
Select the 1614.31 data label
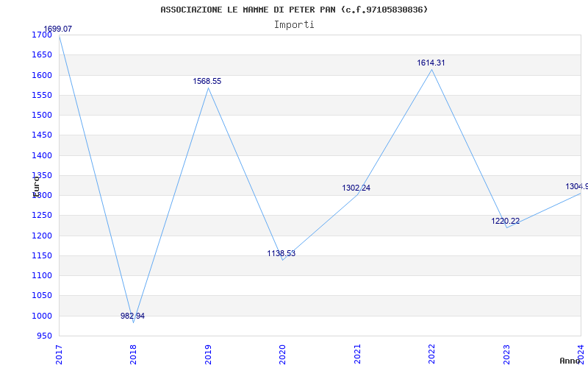(x=431, y=63)
